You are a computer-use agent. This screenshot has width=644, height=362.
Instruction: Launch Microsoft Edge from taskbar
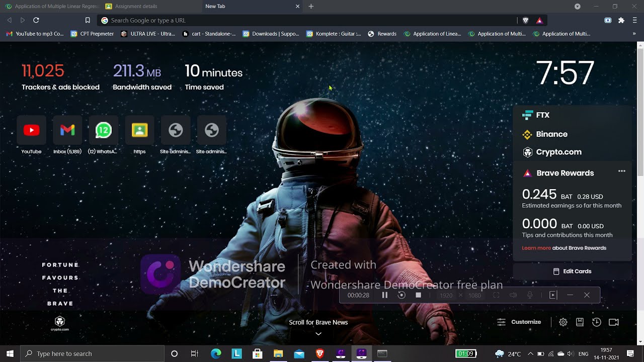pos(216,353)
